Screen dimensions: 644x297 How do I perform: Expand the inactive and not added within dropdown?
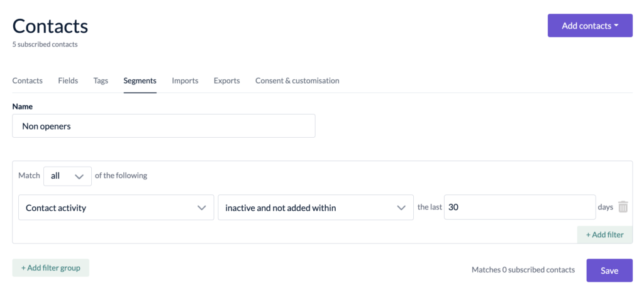click(315, 208)
